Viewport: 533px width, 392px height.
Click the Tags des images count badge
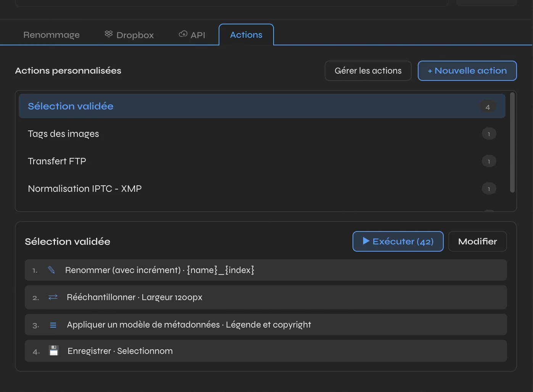tap(489, 134)
